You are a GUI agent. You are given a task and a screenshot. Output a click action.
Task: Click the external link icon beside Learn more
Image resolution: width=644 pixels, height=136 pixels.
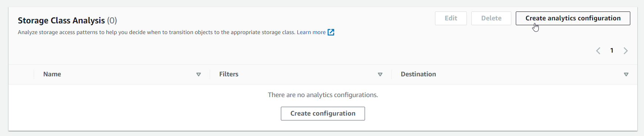click(331, 32)
